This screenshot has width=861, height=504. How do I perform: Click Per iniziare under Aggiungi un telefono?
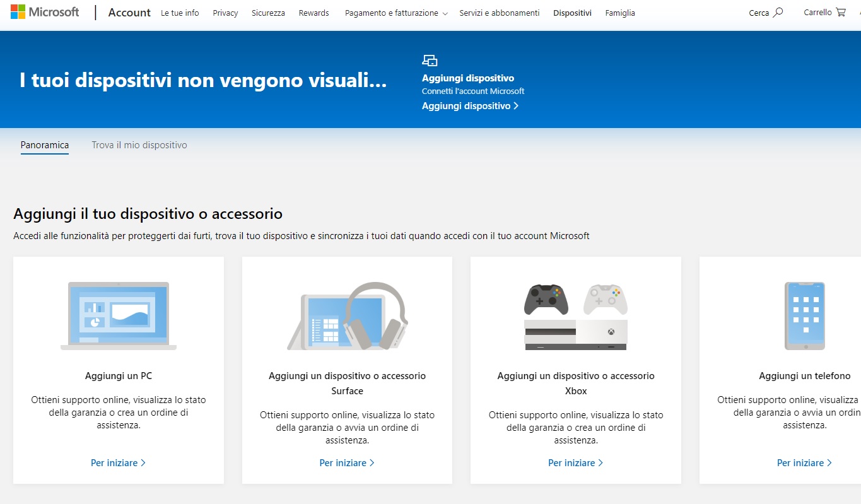[804, 463]
